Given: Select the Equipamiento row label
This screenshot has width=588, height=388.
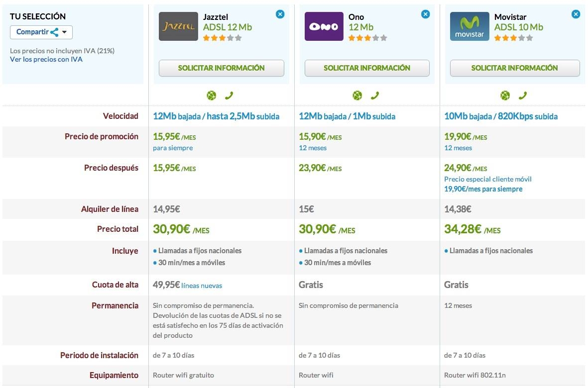Looking at the screenshot, I should 114,375.
